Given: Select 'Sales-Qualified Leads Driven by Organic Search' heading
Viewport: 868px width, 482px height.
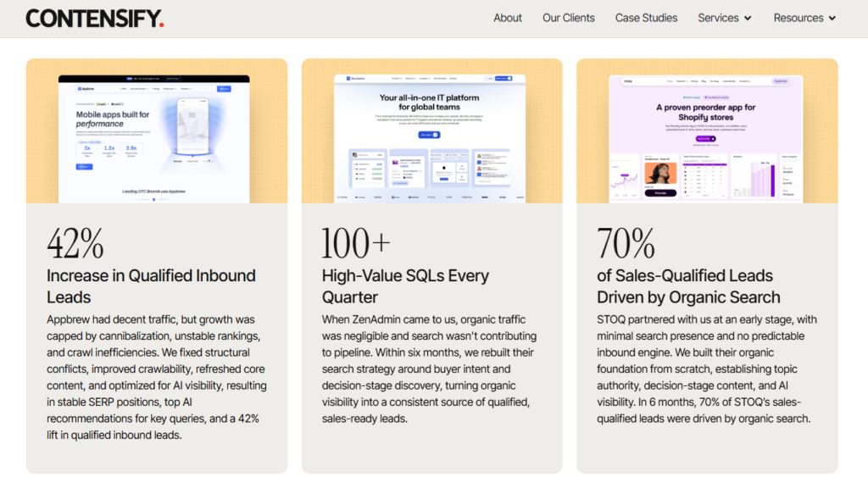Looking at the screenshot, I should coord(688,286).
